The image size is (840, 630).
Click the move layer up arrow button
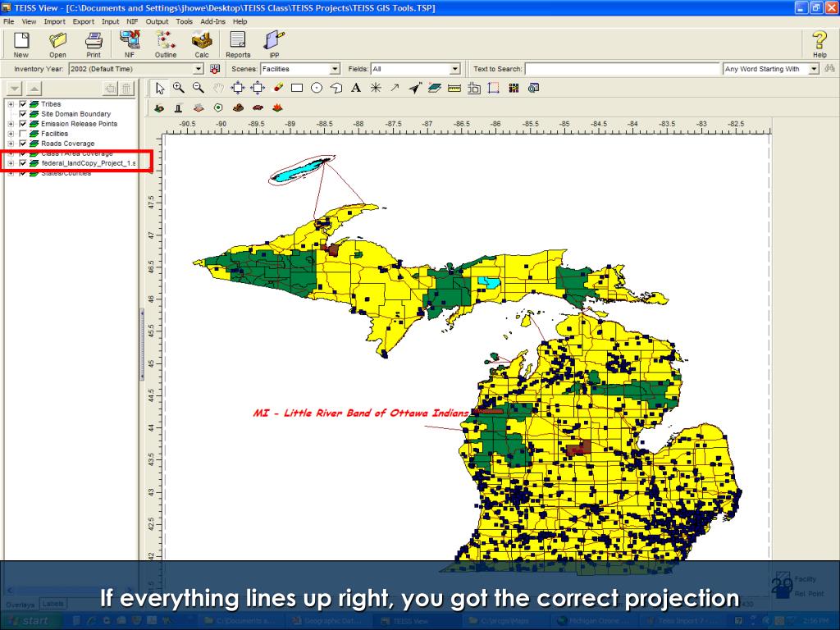coord(34,89)
